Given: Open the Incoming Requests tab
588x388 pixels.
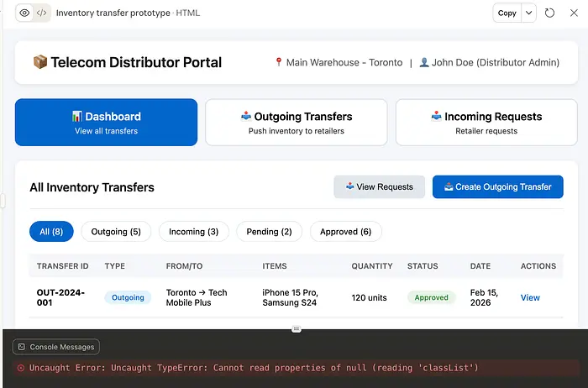Looking at the screenshot, I should 486,123.
